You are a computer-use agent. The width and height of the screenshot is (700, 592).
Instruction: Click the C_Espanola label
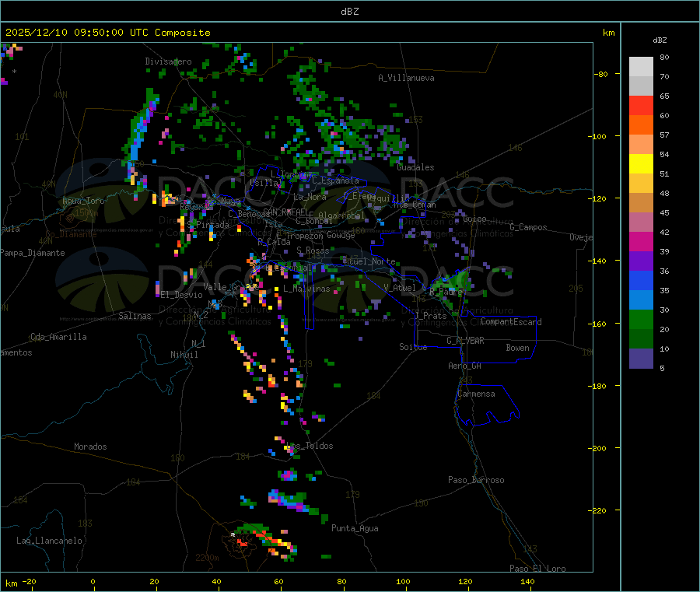335,180
